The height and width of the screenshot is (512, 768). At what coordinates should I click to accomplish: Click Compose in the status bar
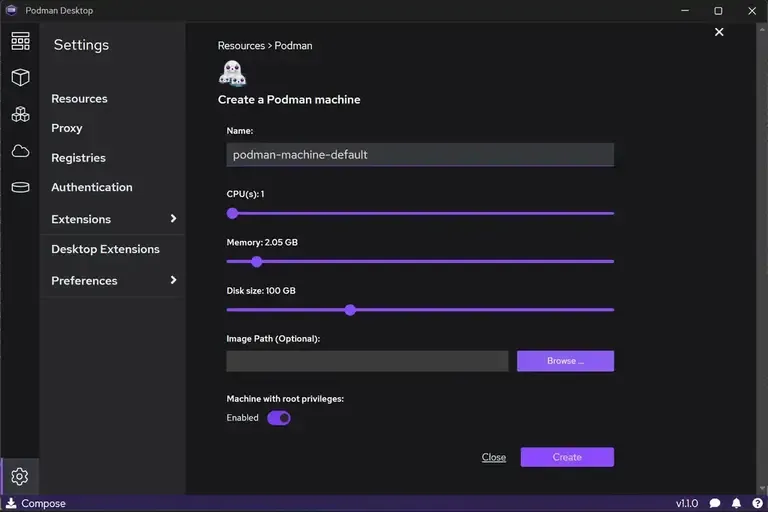pyautogui.click(x=36, y=503)
